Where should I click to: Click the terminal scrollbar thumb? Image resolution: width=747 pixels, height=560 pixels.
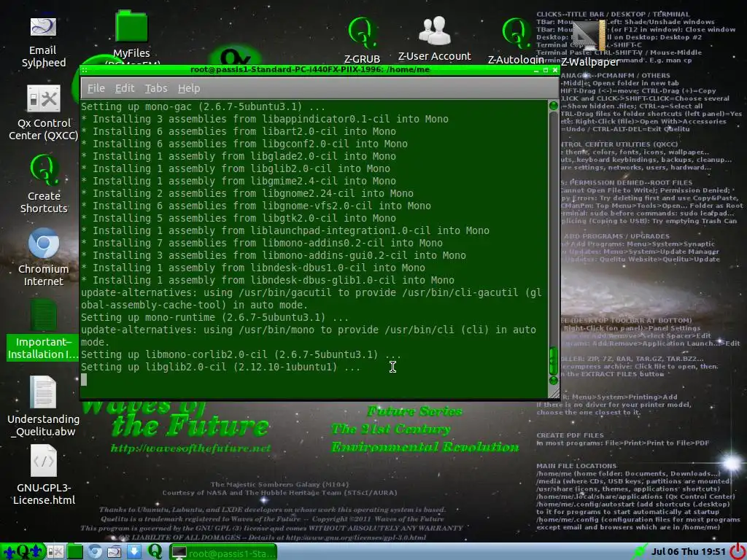click(x=553, y=361)
